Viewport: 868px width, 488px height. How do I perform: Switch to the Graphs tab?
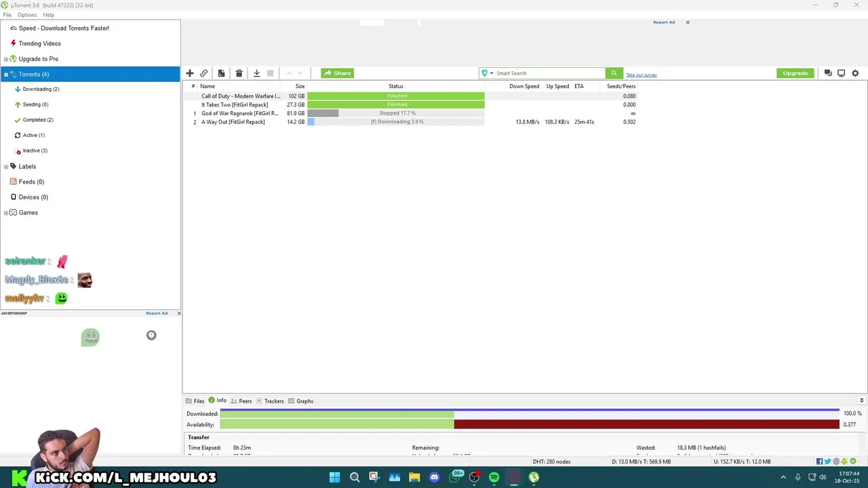[x=300, y=401]
